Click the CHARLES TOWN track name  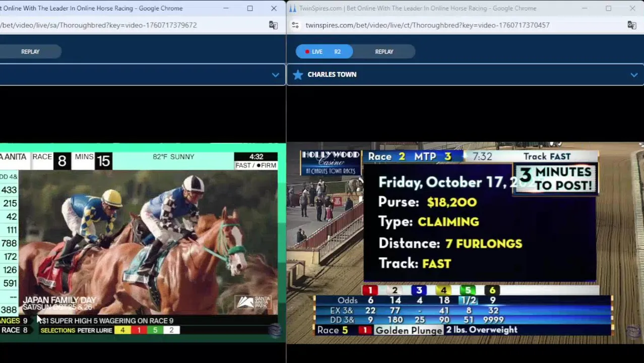[x=332, y=75]
